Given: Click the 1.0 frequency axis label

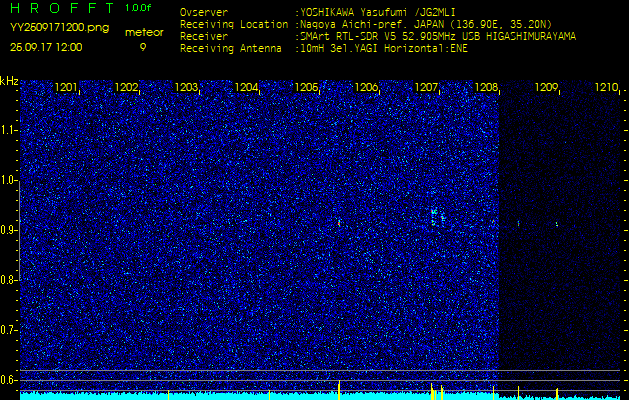Looking at the screenshot, I should click(8, 181).
